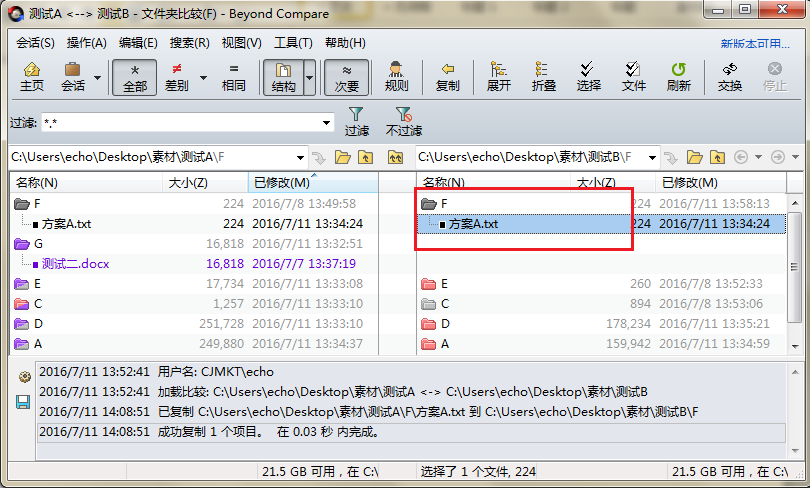The image size is (810, 488).
Task: Expand the left path dropdown arrow
Action: pyautogui.click(x=300, y=158)
